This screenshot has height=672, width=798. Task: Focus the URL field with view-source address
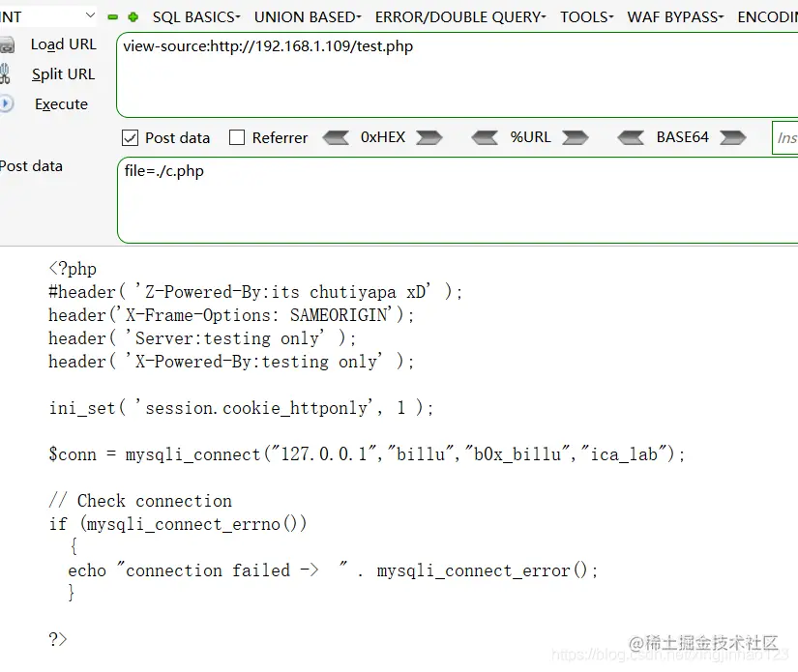pos(457,74)
